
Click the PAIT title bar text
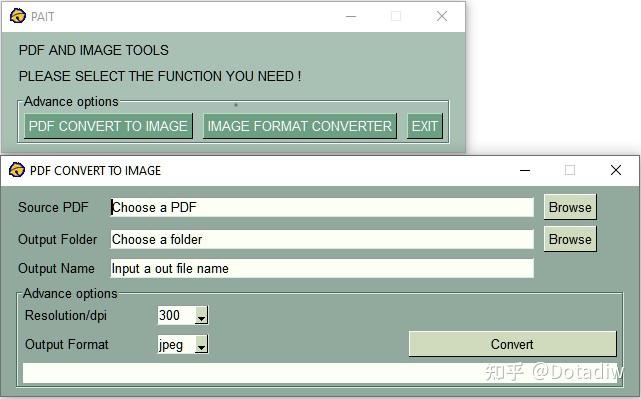(x=43, y=17)
